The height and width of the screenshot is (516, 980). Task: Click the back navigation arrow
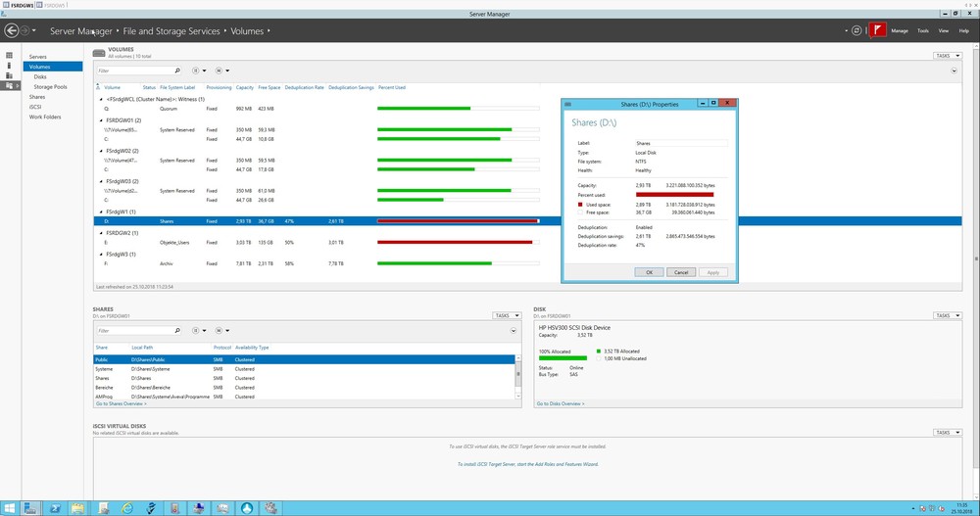point(11,31)
